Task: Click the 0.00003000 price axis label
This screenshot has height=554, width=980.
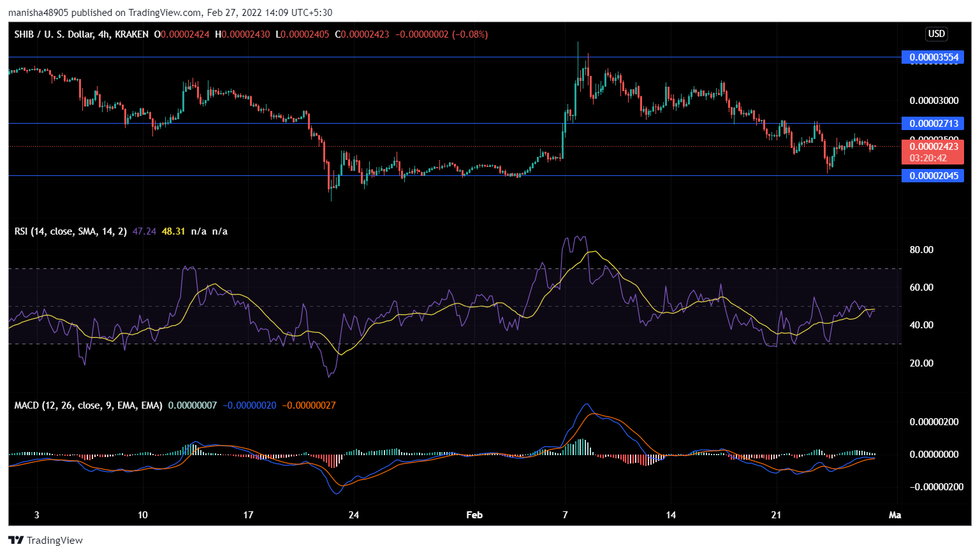Action: click(934, 101)
